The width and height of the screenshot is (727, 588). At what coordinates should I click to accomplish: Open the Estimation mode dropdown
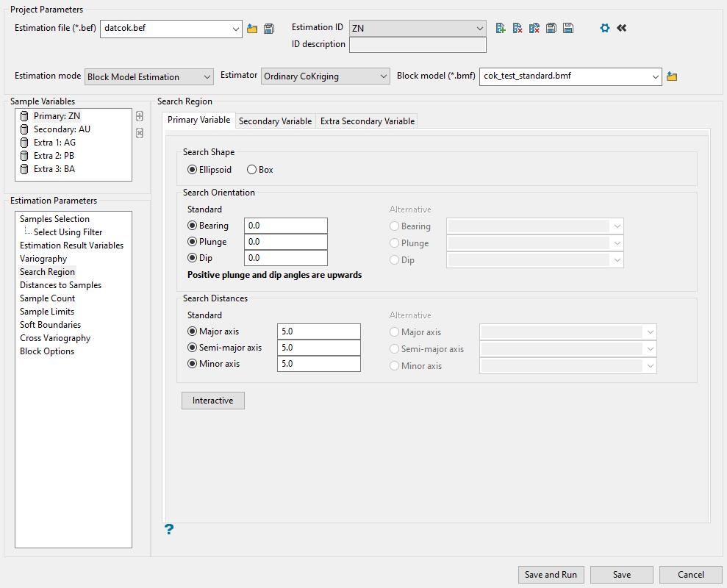tap(149, 76)
